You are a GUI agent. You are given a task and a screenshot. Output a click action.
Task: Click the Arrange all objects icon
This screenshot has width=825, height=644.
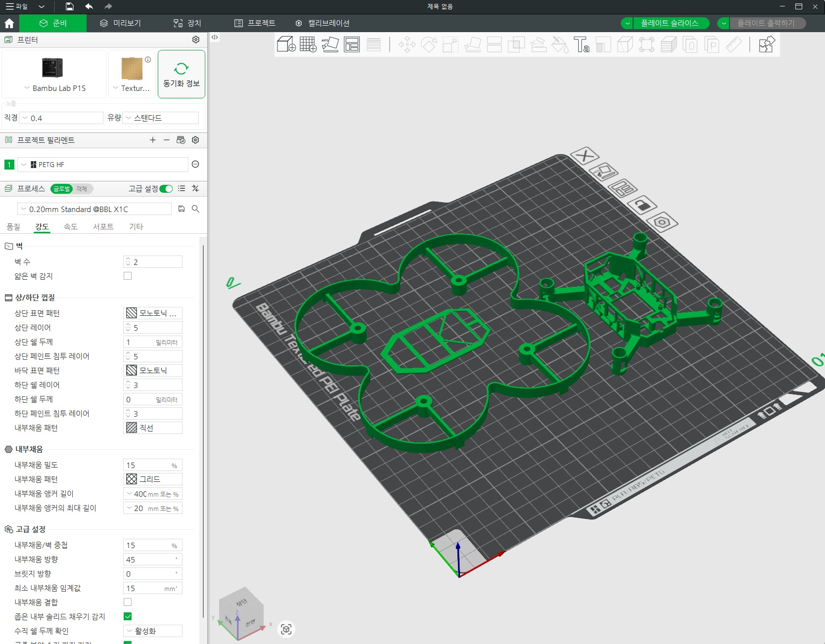tap(352, 44)
